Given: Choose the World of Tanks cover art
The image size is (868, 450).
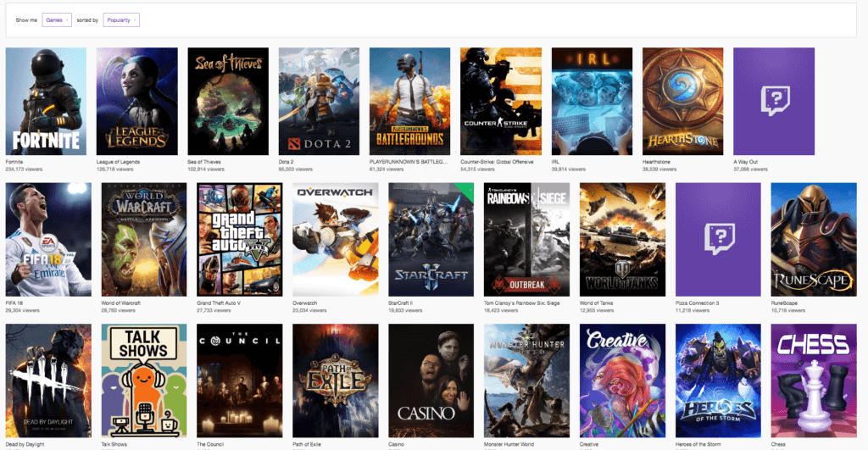Looking at the screenshot, I should [x=622, y=240].
